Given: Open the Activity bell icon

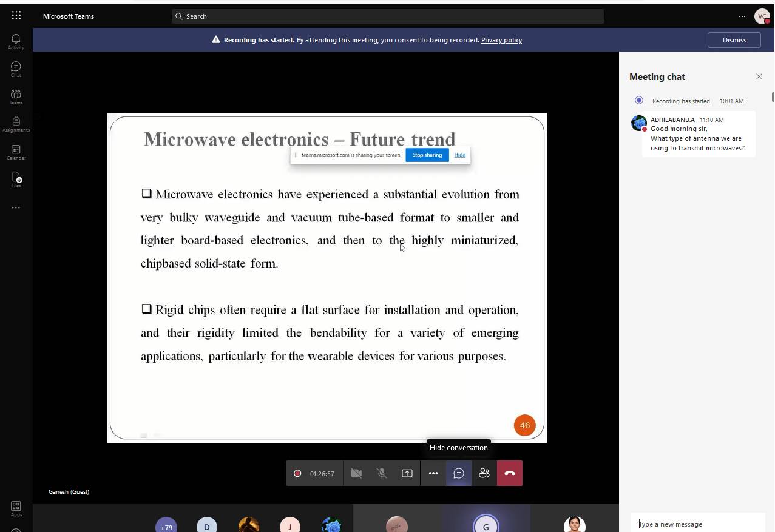Looking at the screenshot, I should pyautogui.click(x=16, y=41).
